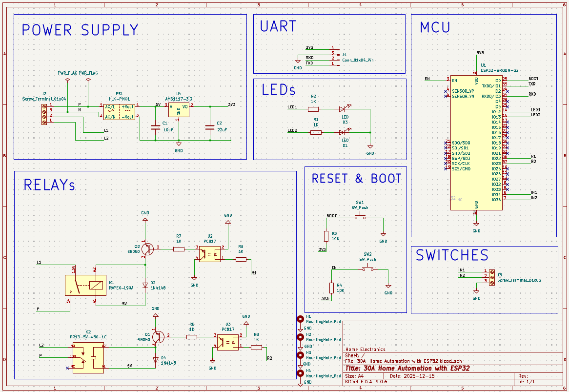This screenshot has width=569, height=392.
Task: Click the R4 10K pull-up resistor
Action: click(331, 288)
